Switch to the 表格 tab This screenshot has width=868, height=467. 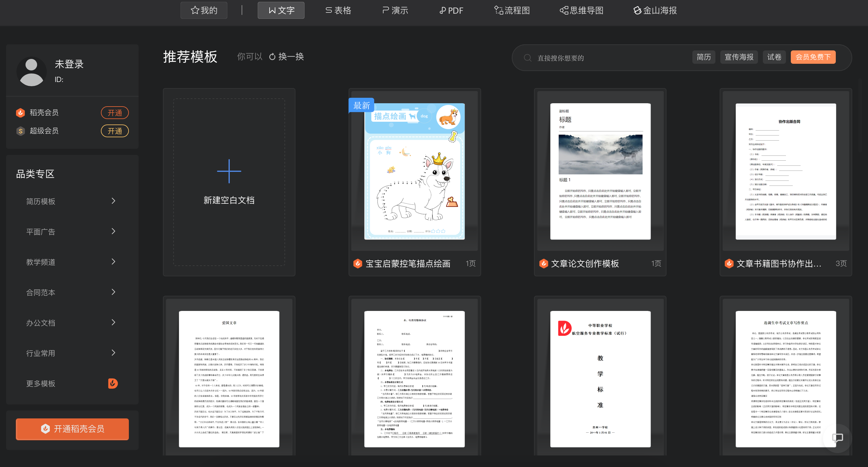pos(338,10)
